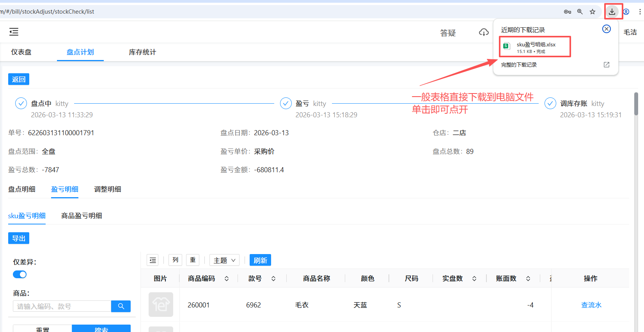The width and height of the screenshot is (644, 332).
Task: Click the password key icon
Action: tap(568, 12)
